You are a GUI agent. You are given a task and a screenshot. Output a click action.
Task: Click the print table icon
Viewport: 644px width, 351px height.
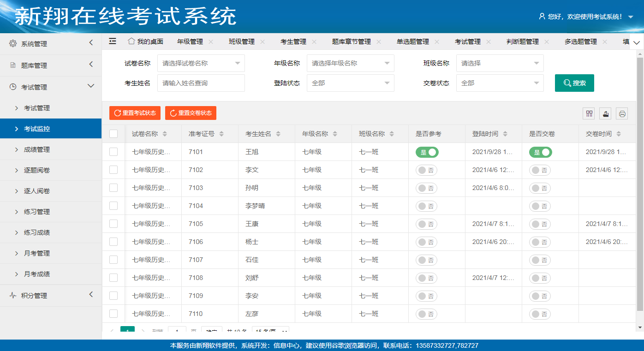622,113
